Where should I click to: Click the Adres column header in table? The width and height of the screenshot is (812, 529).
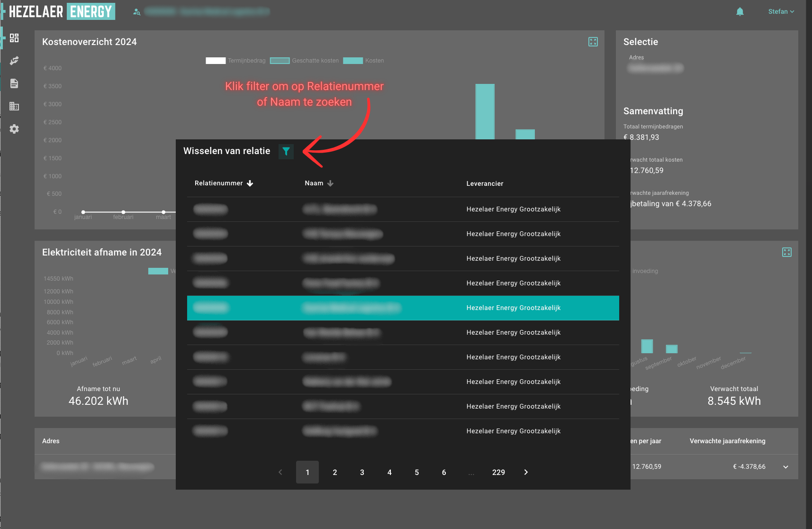pos(51,441)
